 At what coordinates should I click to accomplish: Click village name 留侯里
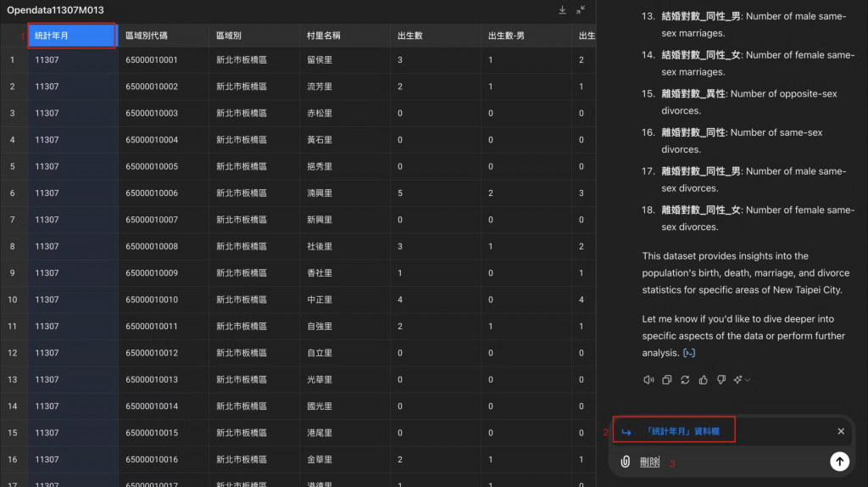(x=320, y=60)
